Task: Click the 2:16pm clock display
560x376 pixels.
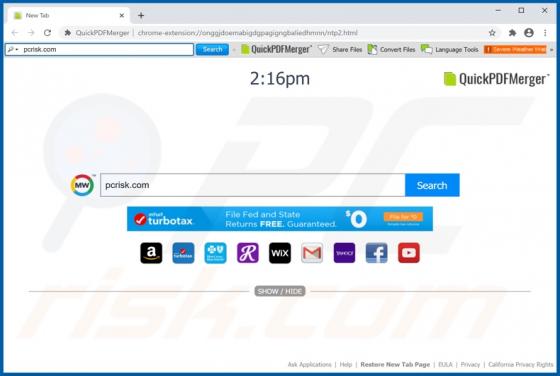Action: pyautogui.click(x=280, y=79)
